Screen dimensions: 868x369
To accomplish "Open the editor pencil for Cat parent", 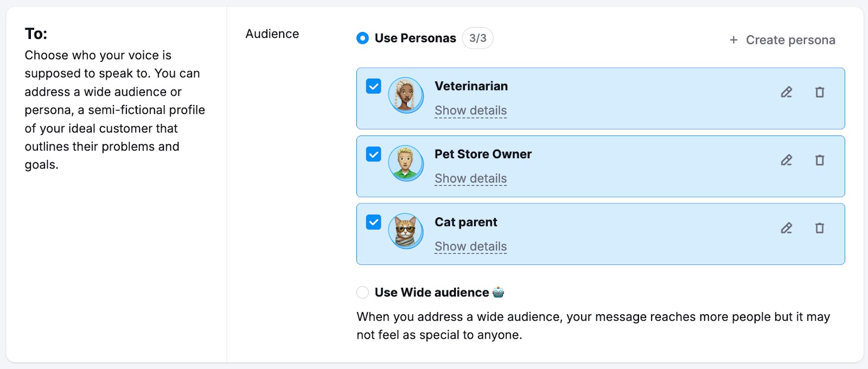I will point(787,228).
